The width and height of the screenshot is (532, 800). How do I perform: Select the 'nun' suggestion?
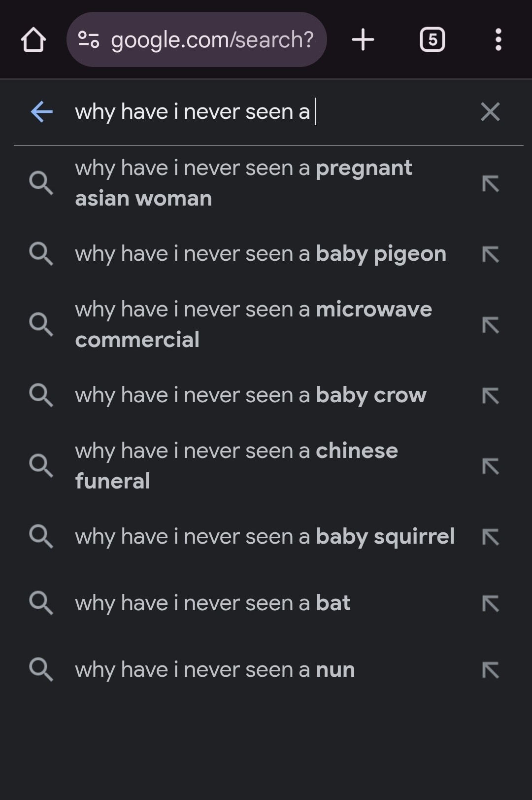tap(266, 670)
